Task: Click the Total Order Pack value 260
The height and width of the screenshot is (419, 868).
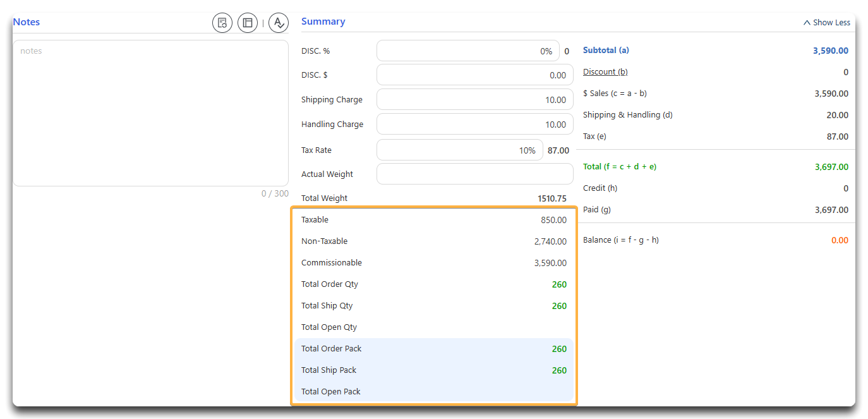Action: pos(559,349)
